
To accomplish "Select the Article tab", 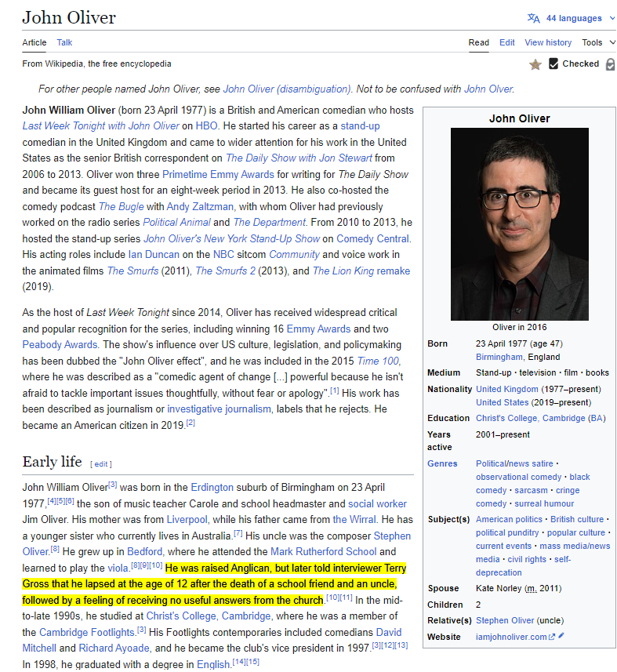I will click(34, 42).
